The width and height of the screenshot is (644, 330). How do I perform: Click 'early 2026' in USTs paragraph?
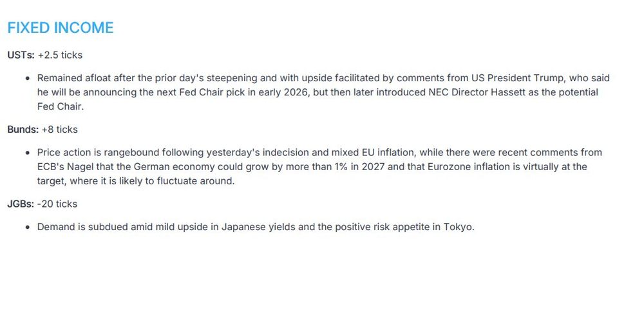point(283,92)
